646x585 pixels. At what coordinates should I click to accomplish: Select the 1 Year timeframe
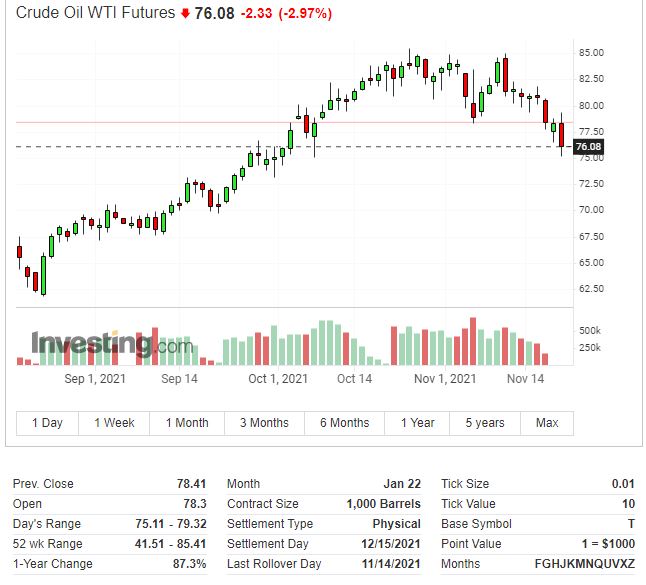pos(417,423)
